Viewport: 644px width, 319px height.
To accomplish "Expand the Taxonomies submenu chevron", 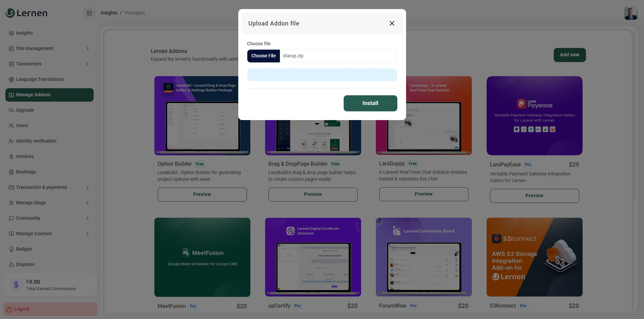I will pyautogui.click(x=88, y=64).
